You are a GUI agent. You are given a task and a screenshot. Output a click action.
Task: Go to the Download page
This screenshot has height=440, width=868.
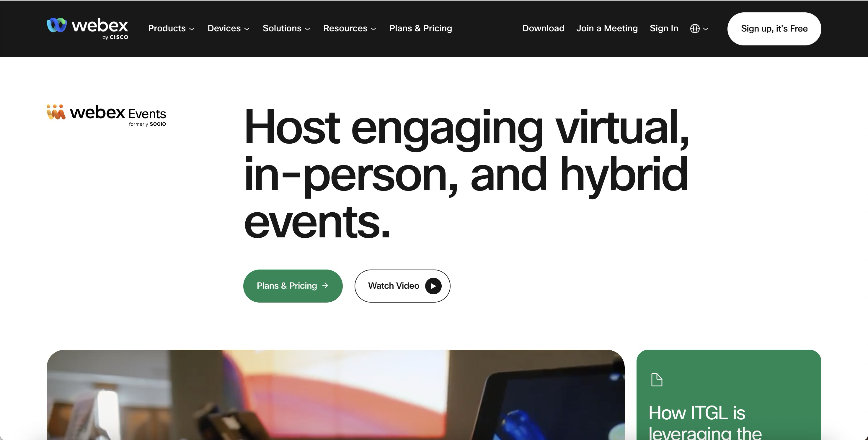(x=543, y=28)
